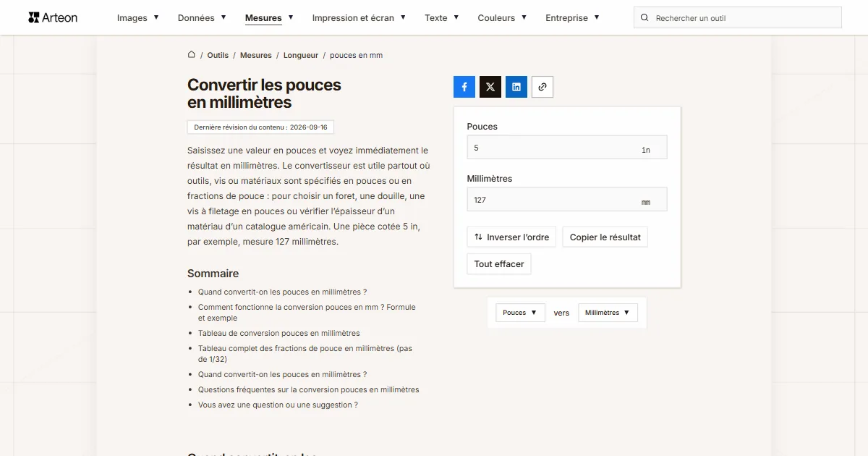Viewport: 868px width, 456px height.
Task: Open the Texte menu
Action: click(442, 18)
